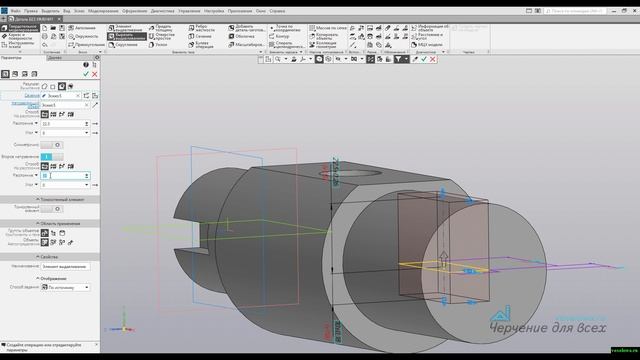This screenshot has height=360, width=640.
Task: Click the zoom magnifier in view toolbar
Action: point(278,59)
